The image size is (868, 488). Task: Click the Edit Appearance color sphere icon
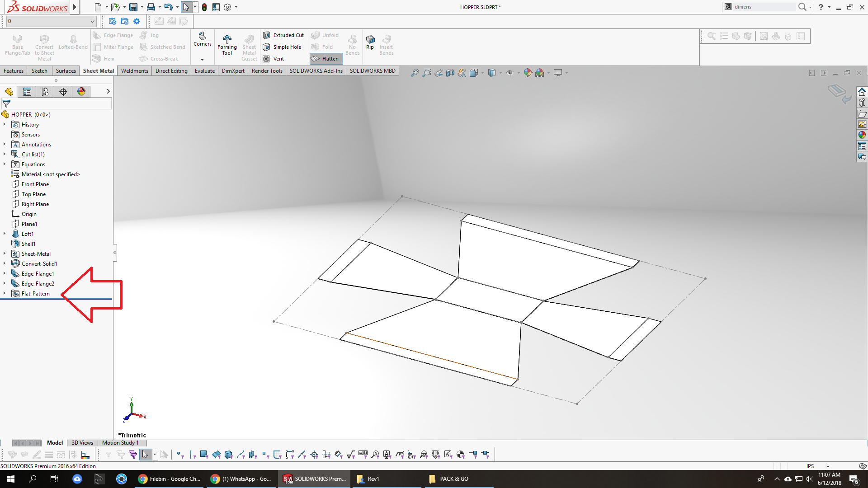click(x=528, y=73)
